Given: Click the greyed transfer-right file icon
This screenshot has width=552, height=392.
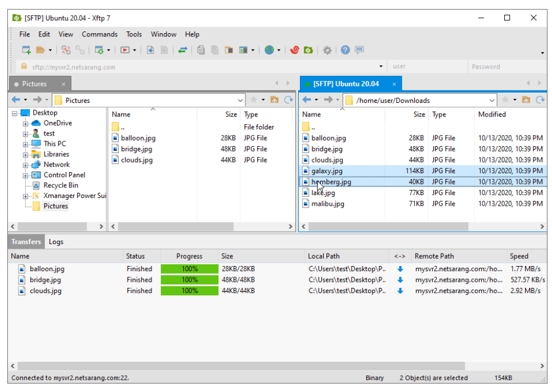Looking at the screenshot, I should pos(164,50).
